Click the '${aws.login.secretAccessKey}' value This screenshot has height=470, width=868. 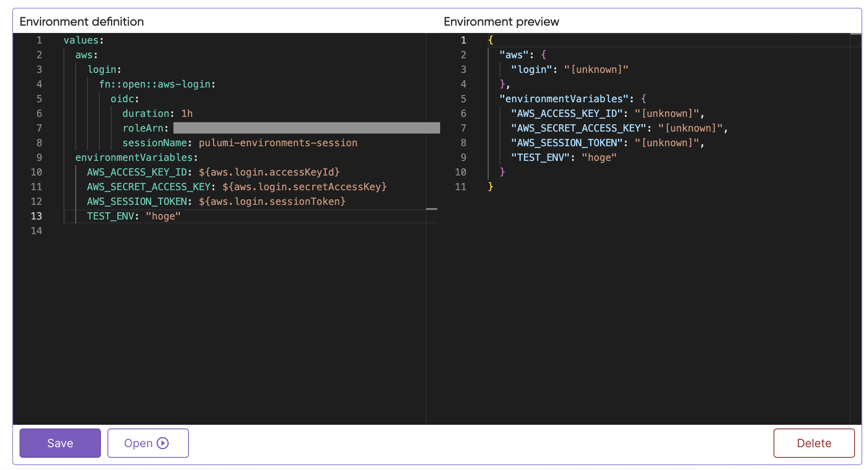(x=305, y=187)
